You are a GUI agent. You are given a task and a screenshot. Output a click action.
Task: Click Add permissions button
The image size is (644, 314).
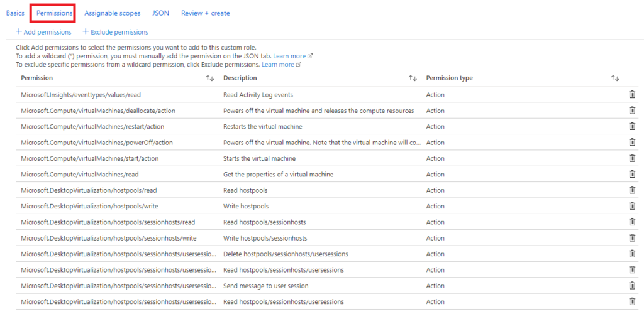coord(43,31)
